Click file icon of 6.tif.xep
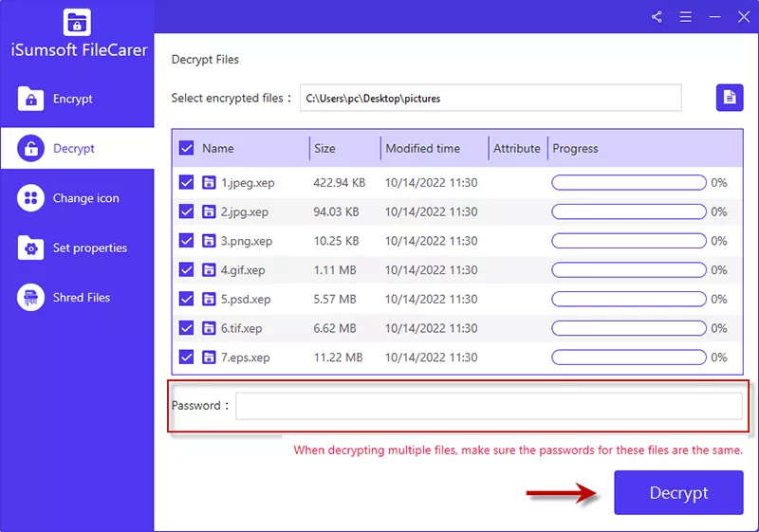 pyautogui.click(x=209, y=328)
